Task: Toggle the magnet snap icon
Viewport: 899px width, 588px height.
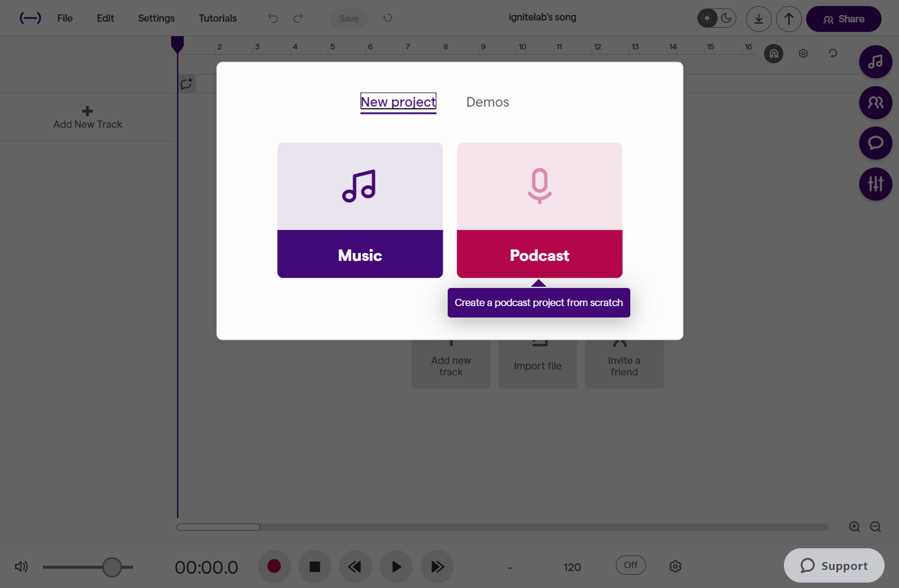Action: click(x=774, y=54)
